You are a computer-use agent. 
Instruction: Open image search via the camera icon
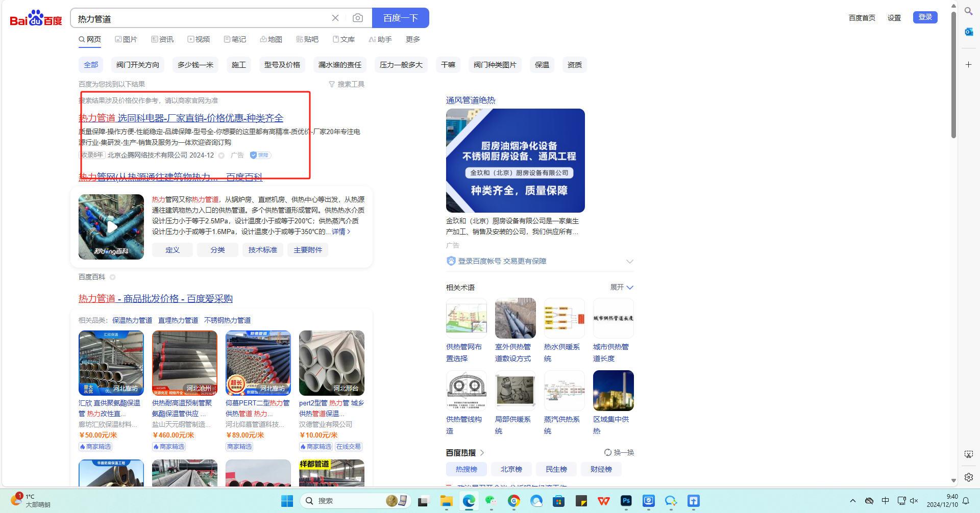358,18
